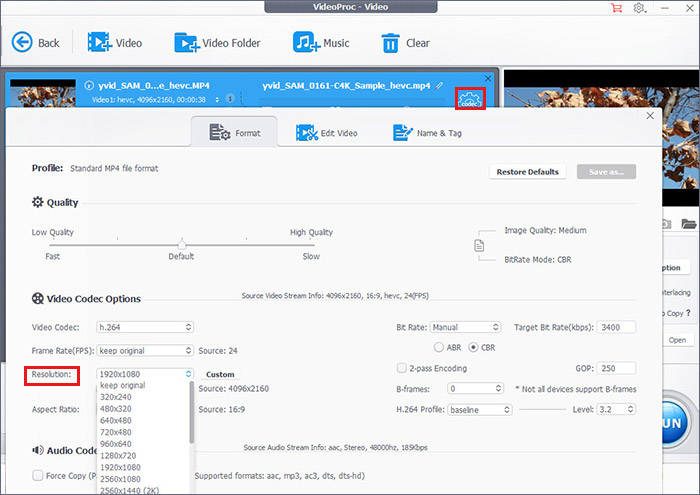The image size is (700, 495).
Task: Select the ABR radio button
Action: click(x=439, y=347)
